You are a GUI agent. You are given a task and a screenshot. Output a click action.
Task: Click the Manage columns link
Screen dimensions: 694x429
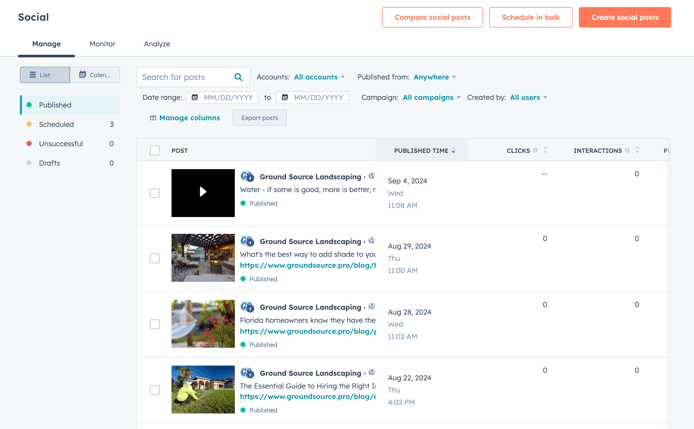[189, 118]
